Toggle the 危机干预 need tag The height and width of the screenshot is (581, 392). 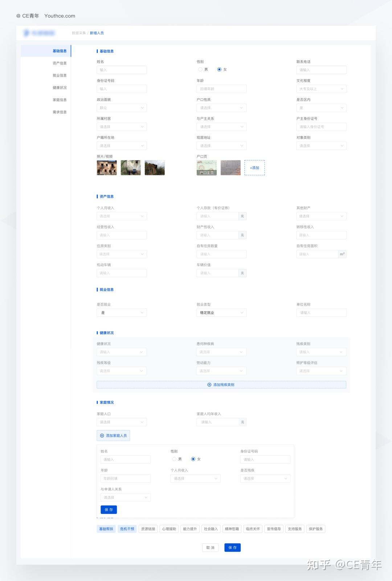pyautogui.click(x=127, y=529)
